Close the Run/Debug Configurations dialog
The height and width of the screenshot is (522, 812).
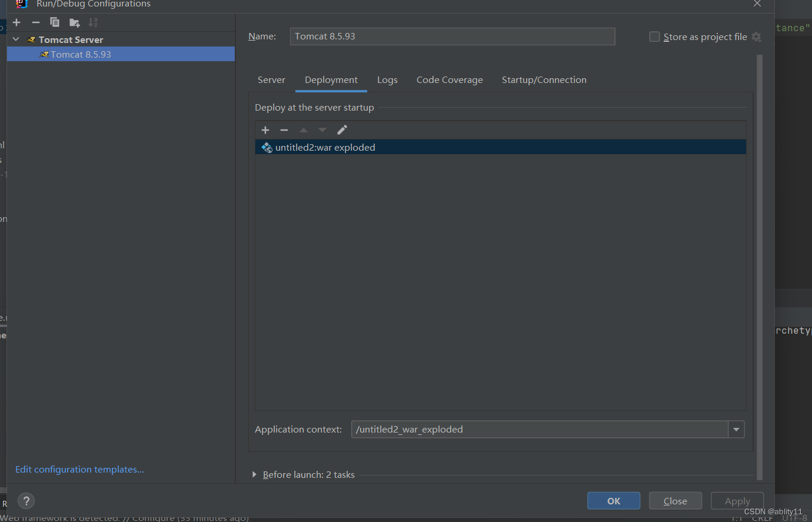tap(757, 4)
